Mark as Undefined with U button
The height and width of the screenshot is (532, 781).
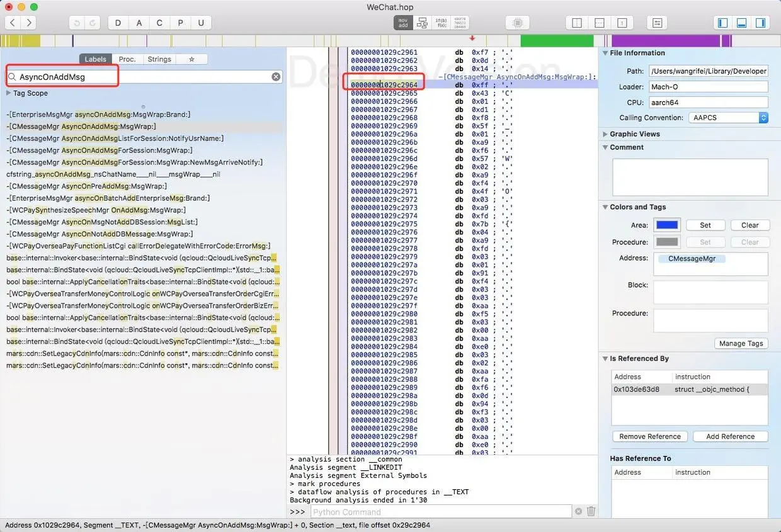pos(201,23)
